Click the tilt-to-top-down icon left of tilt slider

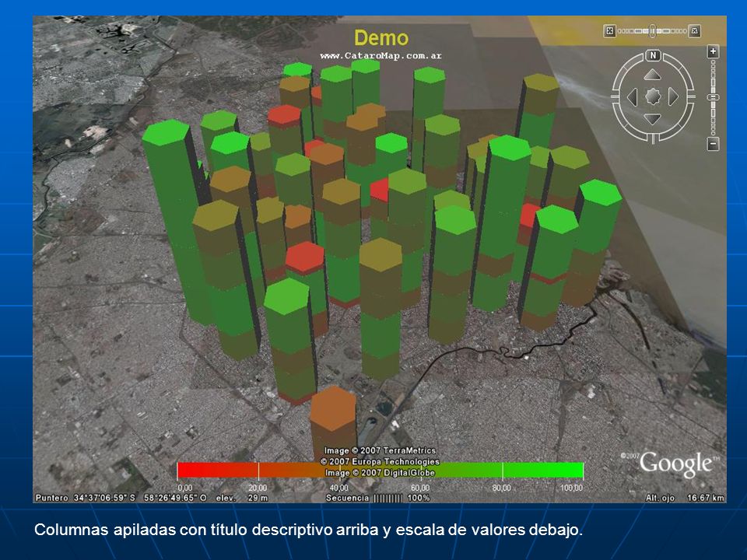(x=609, y=31)
